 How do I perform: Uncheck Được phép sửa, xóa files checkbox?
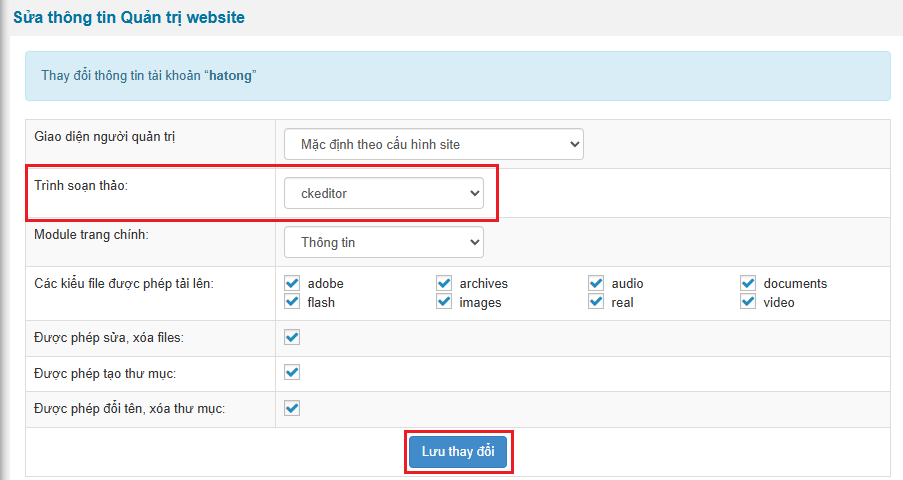[292, 337]
